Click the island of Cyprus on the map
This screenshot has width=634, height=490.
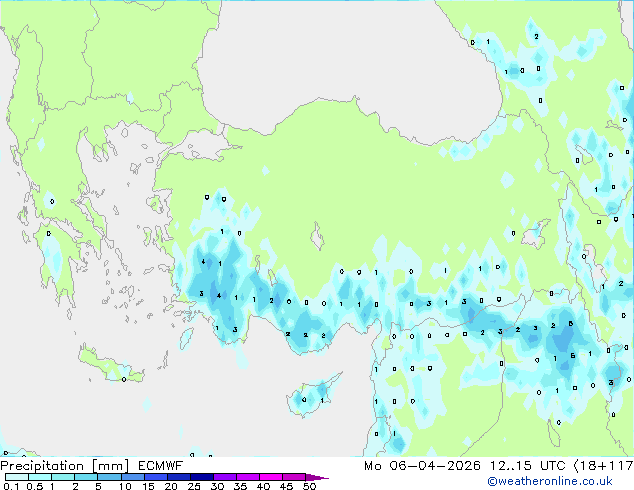point(311,396)
